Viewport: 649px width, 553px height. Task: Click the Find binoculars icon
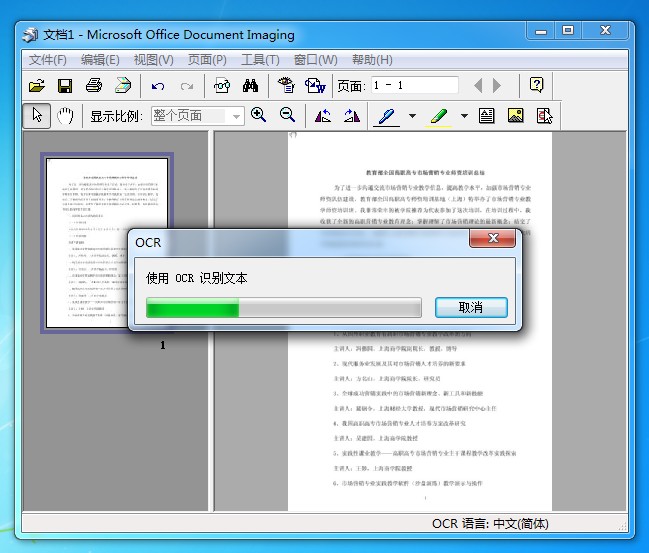tap(250, 86)
